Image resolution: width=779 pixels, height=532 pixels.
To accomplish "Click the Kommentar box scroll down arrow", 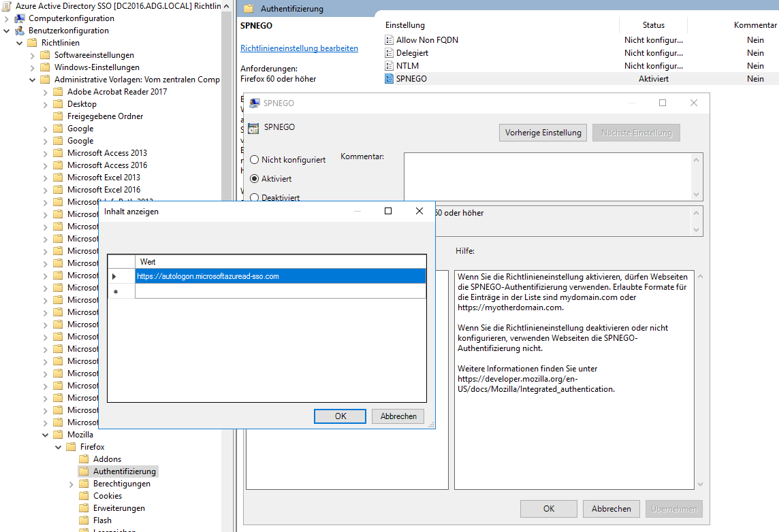I will tap(696, 195).
